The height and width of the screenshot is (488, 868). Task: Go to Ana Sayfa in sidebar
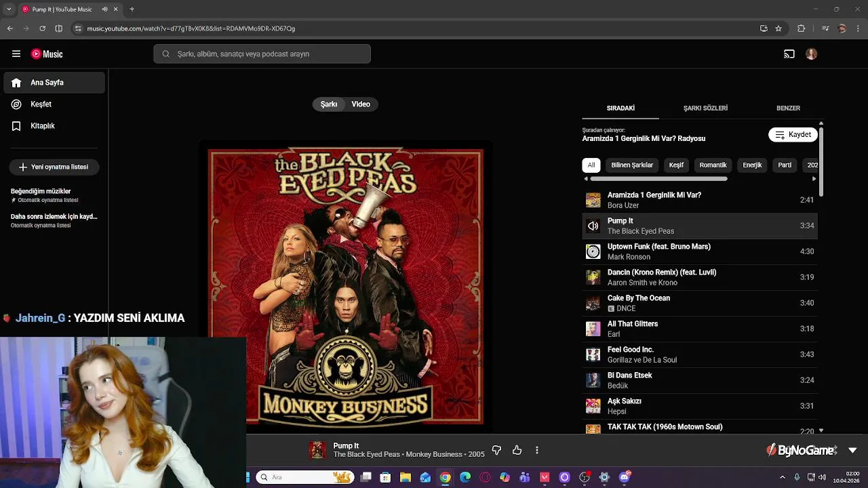click(54, 83)
